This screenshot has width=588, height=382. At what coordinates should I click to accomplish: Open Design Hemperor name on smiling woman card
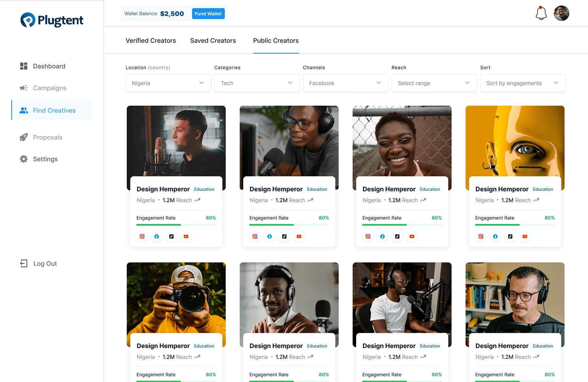(x=389, y=189)
